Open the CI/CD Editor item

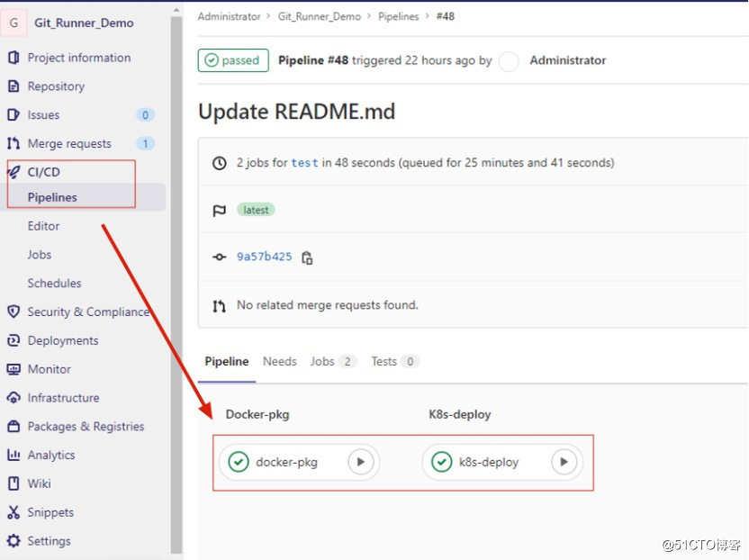(x=43, y=226)
